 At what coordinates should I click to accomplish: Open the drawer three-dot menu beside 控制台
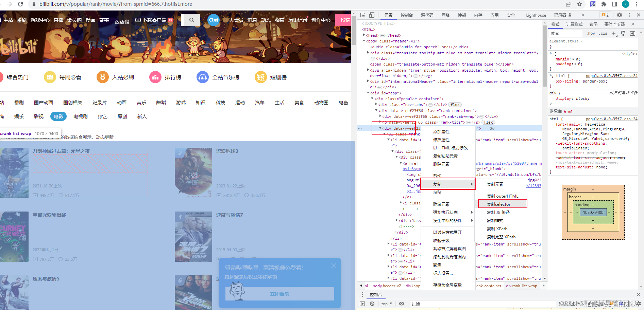(362, 294)
